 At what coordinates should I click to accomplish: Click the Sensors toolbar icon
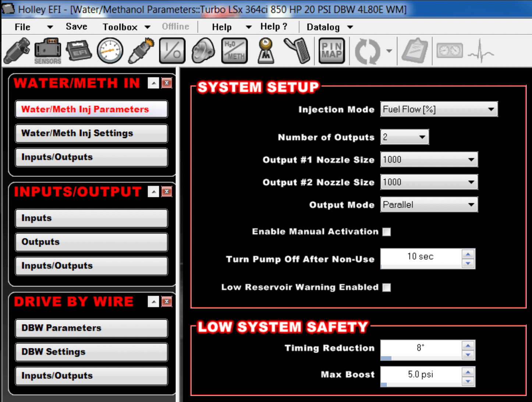(x=47, y=51)
